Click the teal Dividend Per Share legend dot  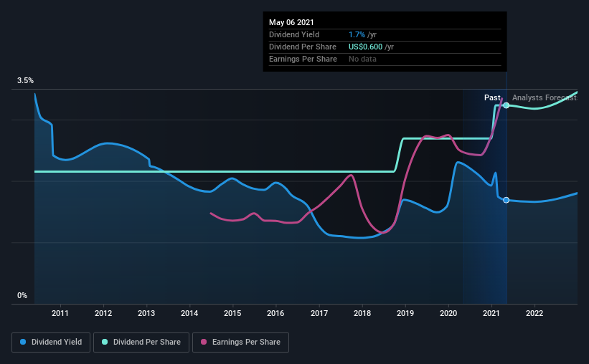(x=105, y=342)
